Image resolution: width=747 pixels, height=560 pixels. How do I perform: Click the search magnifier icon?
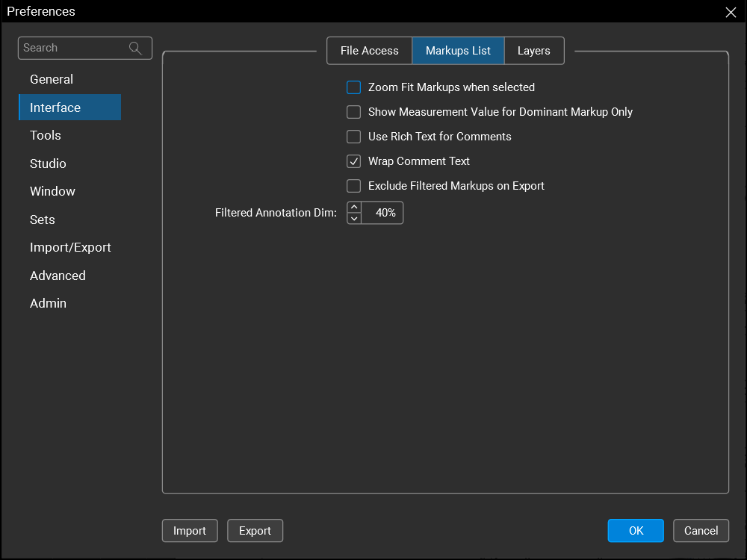135,48
